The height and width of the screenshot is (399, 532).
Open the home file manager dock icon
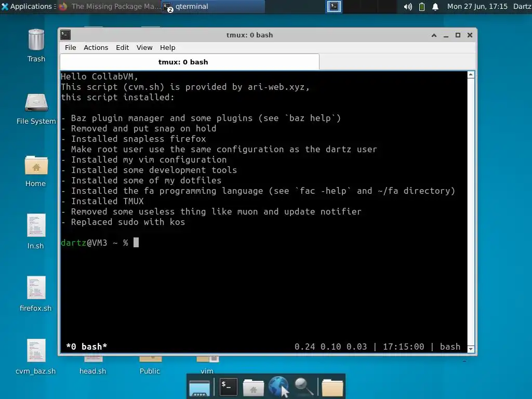point(253,388)
